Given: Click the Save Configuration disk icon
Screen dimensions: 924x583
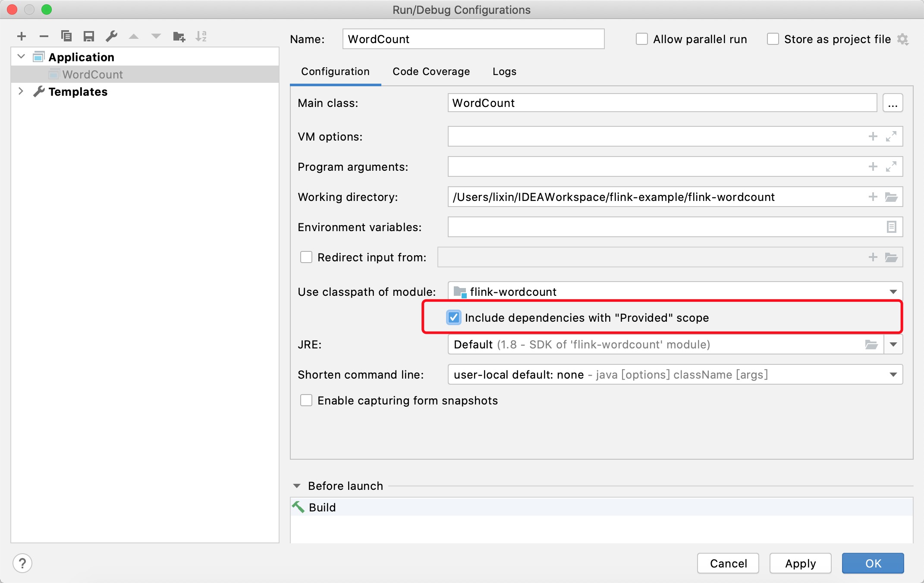Looking at the screenshot, I should tap(89, 36).
